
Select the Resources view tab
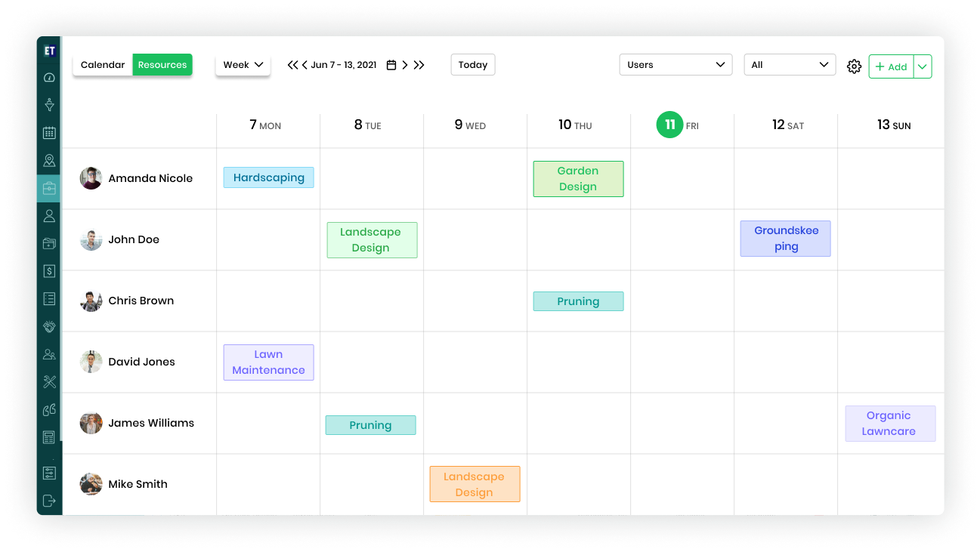point(162,65)
